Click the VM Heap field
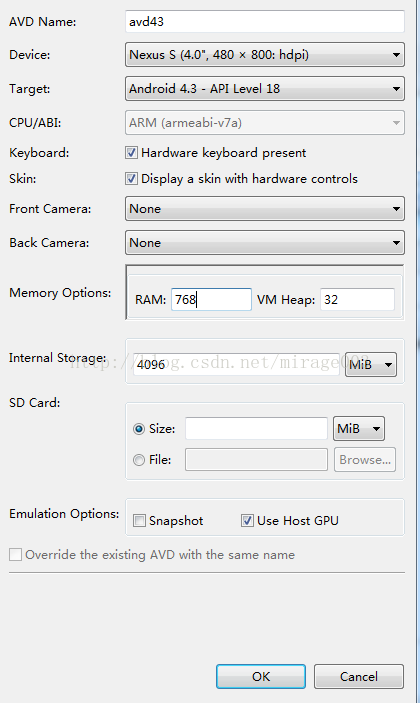This screenshot has height=703, width=420. pos(357,299)
